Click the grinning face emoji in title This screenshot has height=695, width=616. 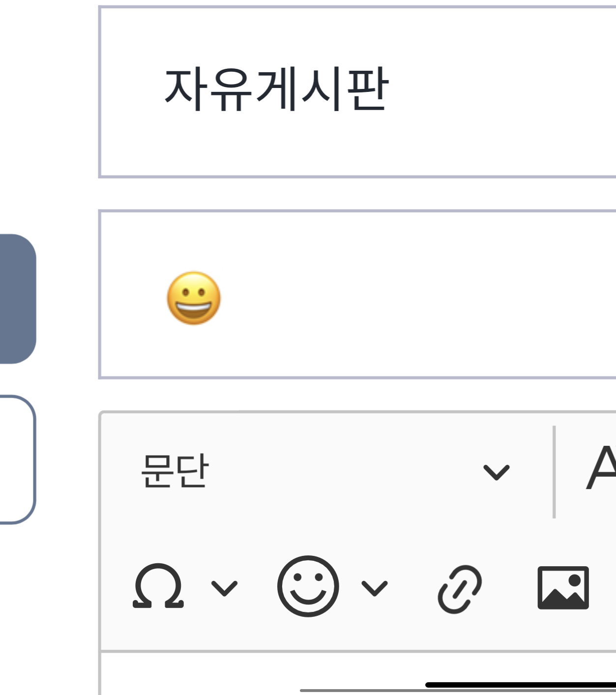[x=194, y=298]
